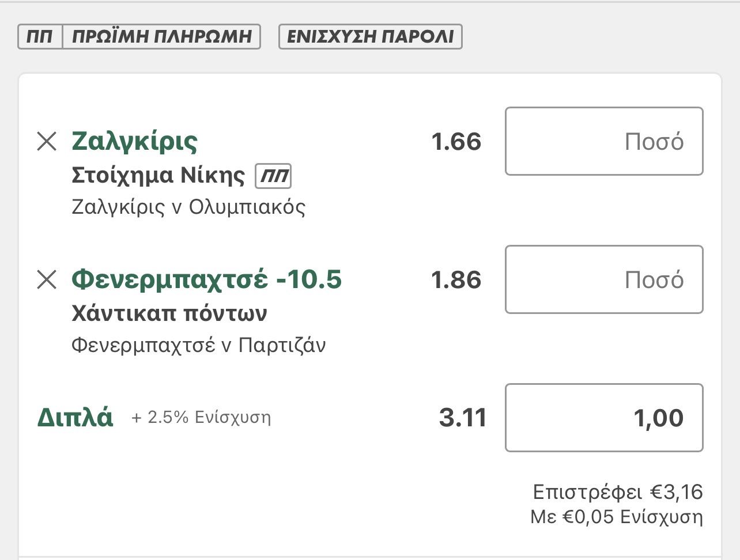The height and width of the screenshot is (560, 740).
Task: Click the 1.66 odds value
Action: click(456, 142)
